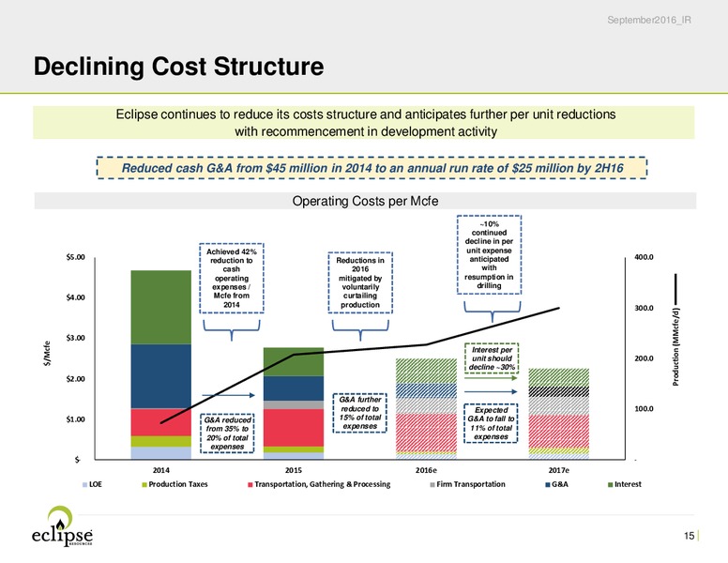
Task: Click the $1.00 y-axis label
Action: [x=76, y=419]
